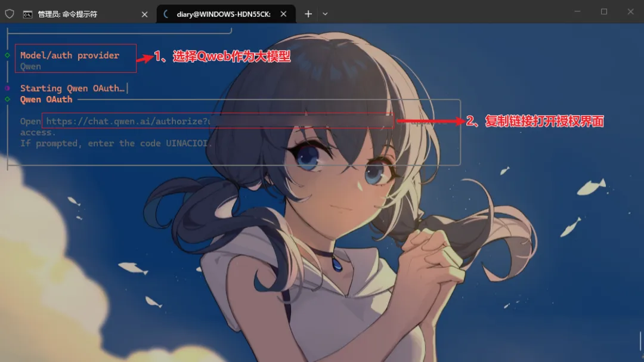Screen dimensions: 644x362
Task: Close the diary@WINDOWS-HDN55CK tab
Action: point(283,14)
